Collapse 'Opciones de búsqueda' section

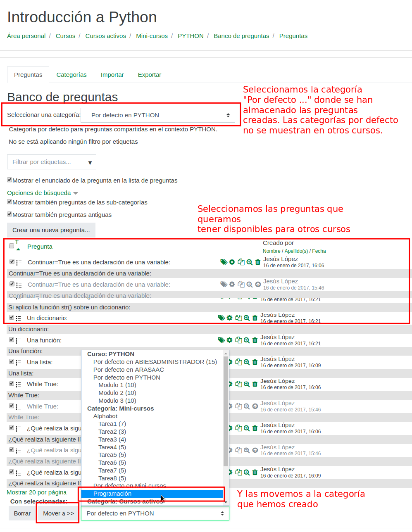(42, 193)
